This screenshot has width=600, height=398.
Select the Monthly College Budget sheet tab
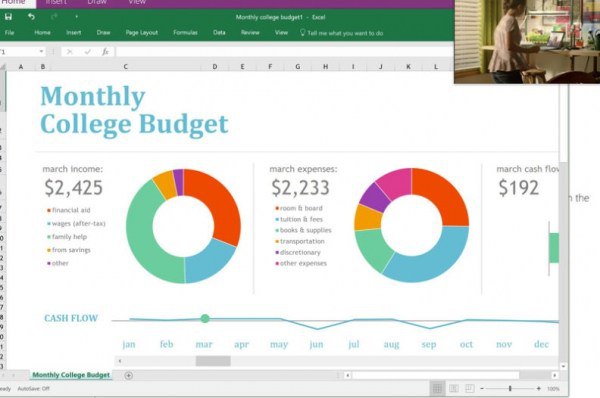(71, 375)
